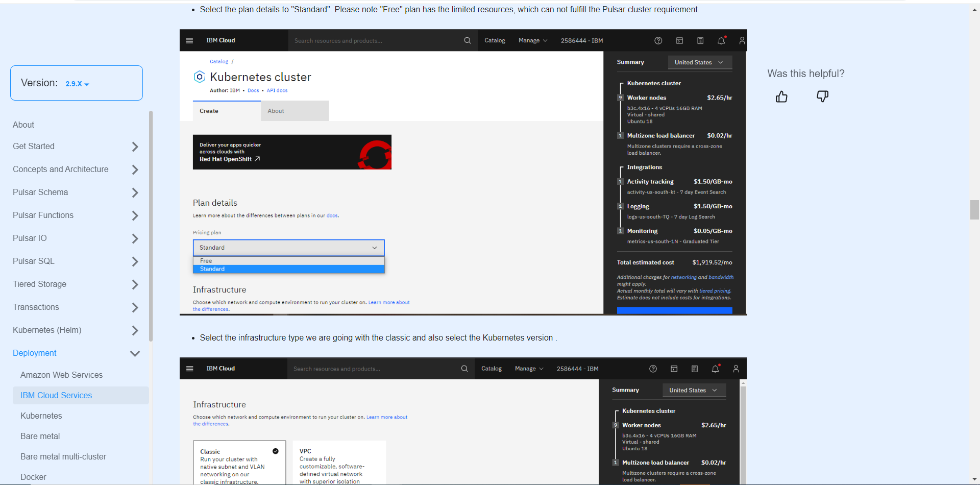
Task: Click help question icon in first IBM Cloud header
Action: coord(658,40)
